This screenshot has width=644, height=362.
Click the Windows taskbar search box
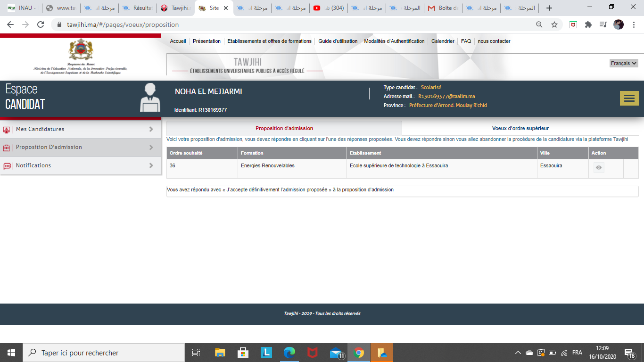[104, 353]
